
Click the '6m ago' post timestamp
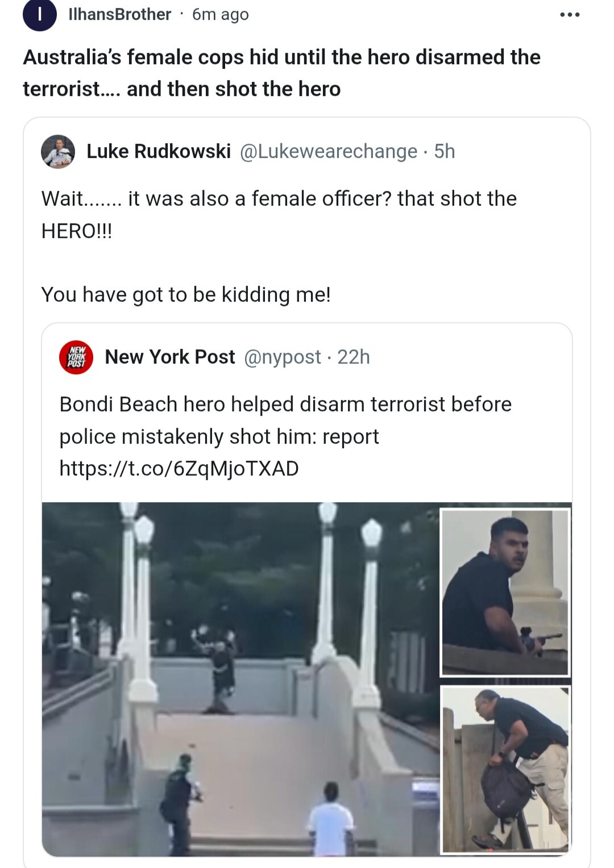click(x=221, y=15)
